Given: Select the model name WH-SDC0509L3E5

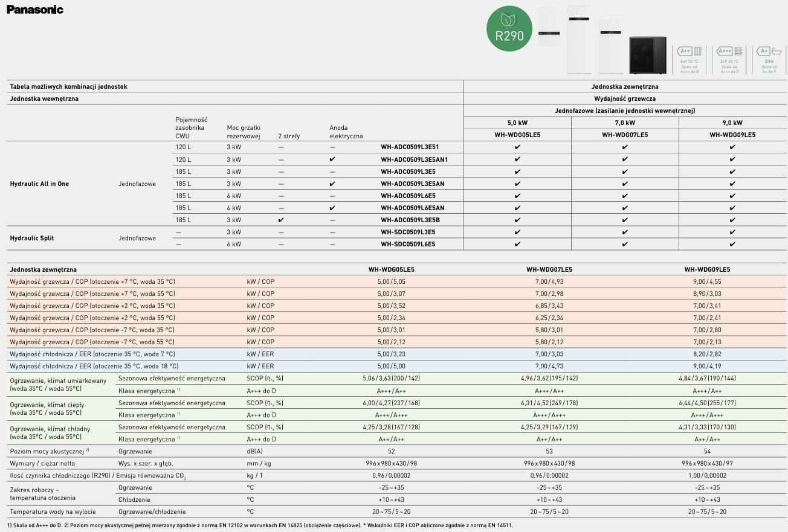Looking at the screenshot, I should click(x=408, y=232).
